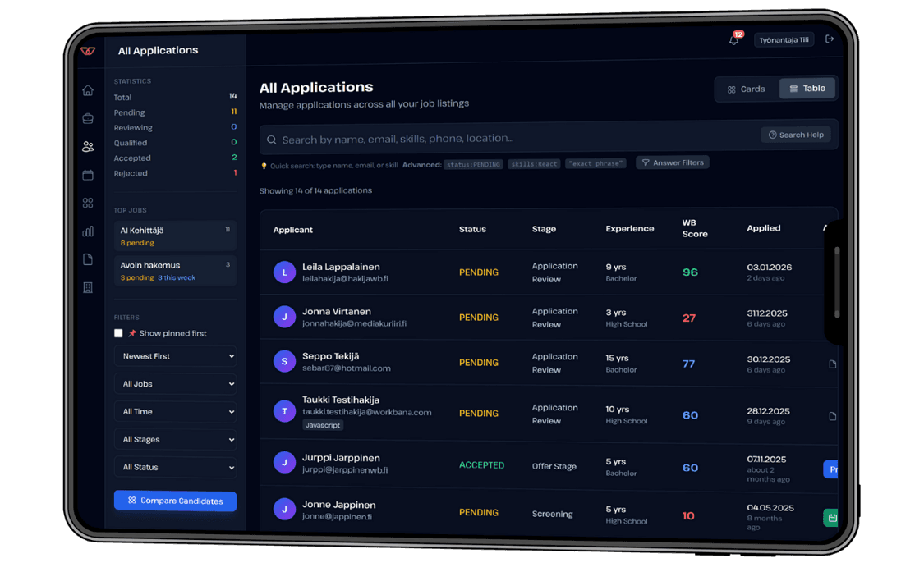924x572 pixels.
Task: Click the Compare Candidates button
Action: click(175, 501)
